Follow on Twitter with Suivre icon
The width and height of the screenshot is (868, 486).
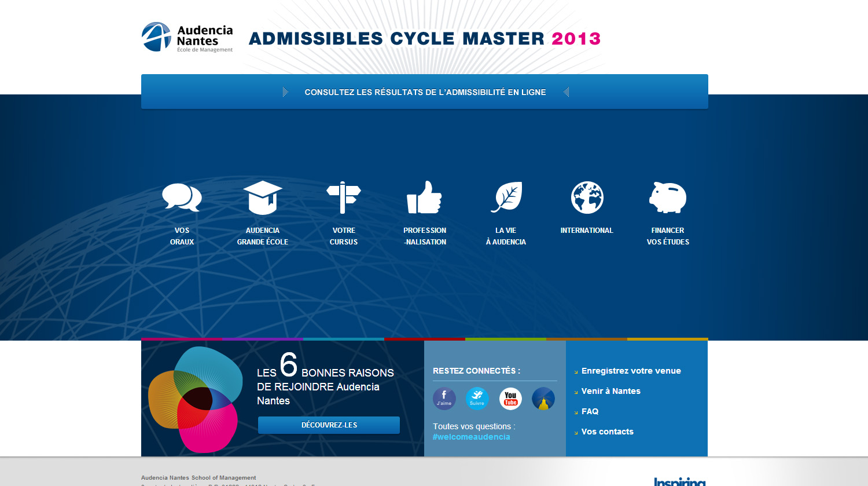pos(477,399)
